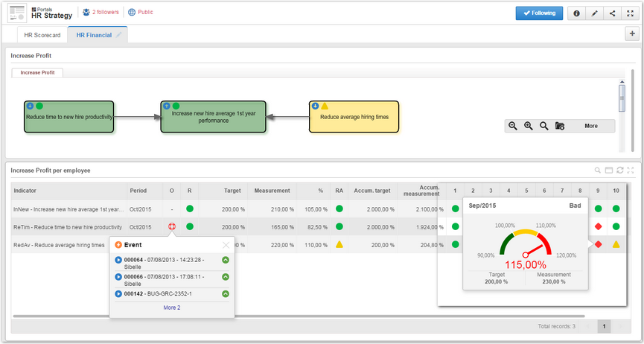The image size is (644, 344).
Task: Click the Period column header
Action: pos(144,191)
